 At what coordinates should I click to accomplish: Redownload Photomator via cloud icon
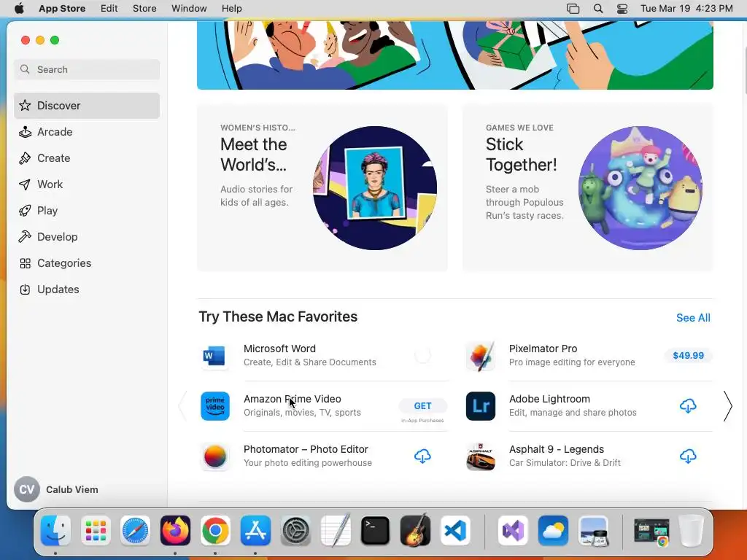click(422, 456)
